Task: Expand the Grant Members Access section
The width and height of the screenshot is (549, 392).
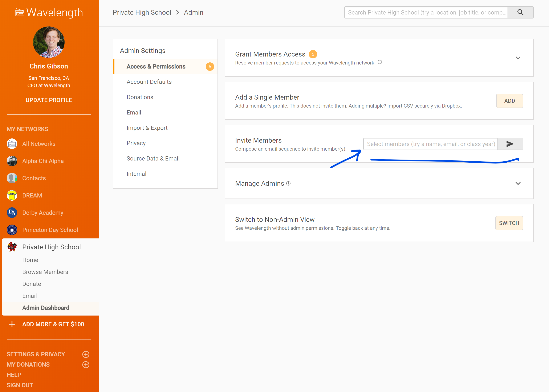Action: [518, 58]
